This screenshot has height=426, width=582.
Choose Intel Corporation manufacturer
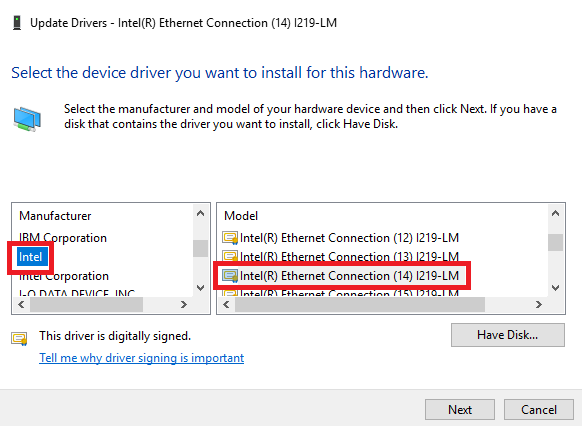coord(64,276)
